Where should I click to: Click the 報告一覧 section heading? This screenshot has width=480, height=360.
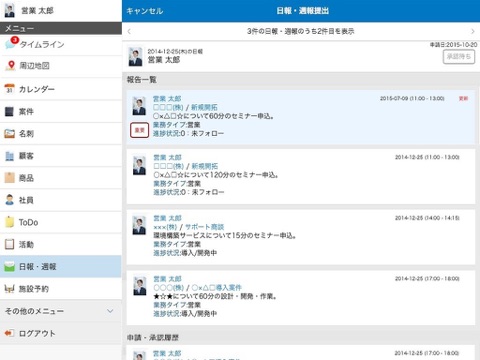click(x=142, y=80)
